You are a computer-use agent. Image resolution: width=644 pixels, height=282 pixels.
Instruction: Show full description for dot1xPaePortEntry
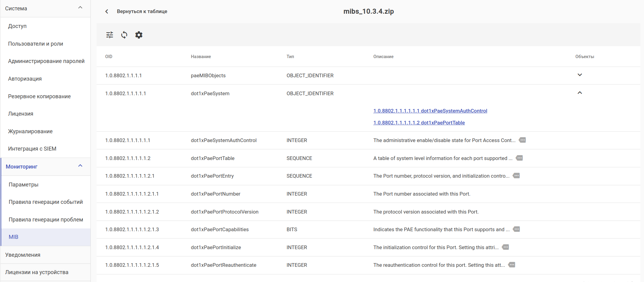pyautogui.click(x=516, y=176)
